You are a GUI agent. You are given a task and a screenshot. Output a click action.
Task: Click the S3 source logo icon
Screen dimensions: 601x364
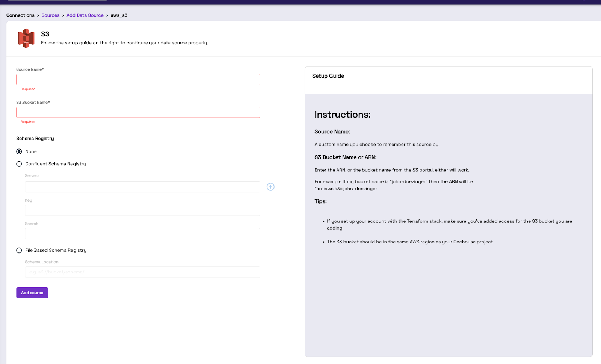(26, 38)
